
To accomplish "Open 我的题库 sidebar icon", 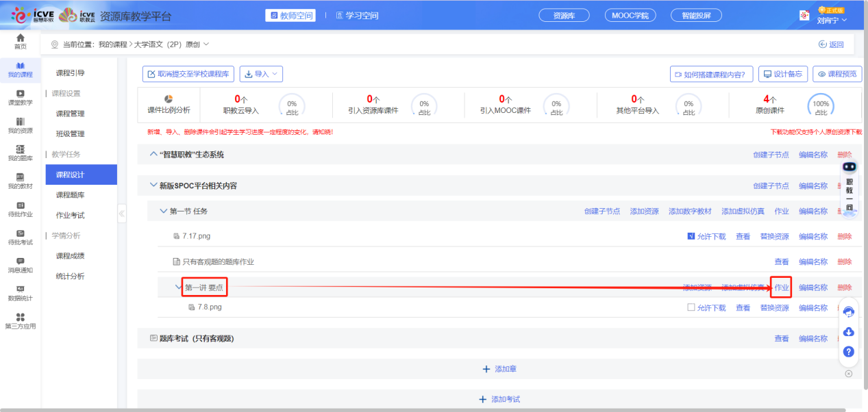I will [21, 153].
